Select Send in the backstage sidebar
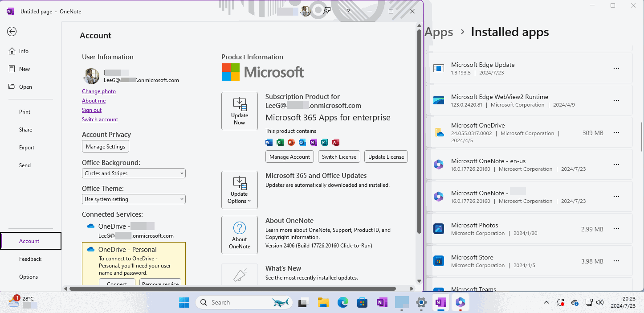 [x=31, y=165]
